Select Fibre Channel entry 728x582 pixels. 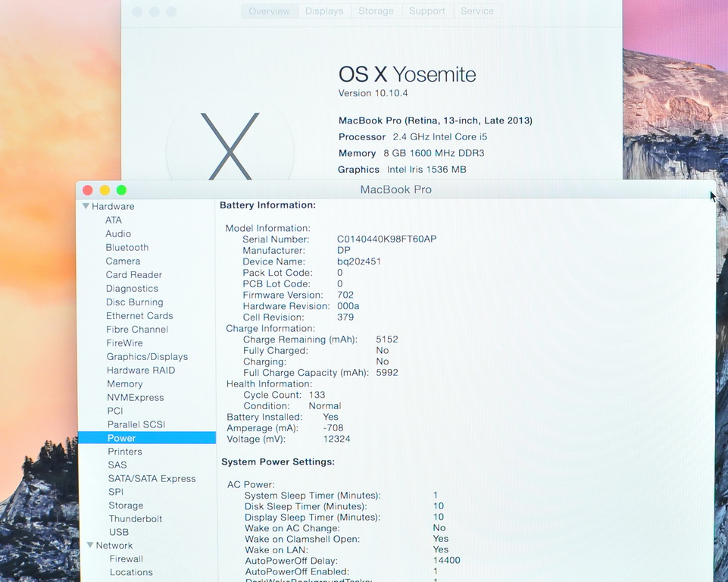137,330
